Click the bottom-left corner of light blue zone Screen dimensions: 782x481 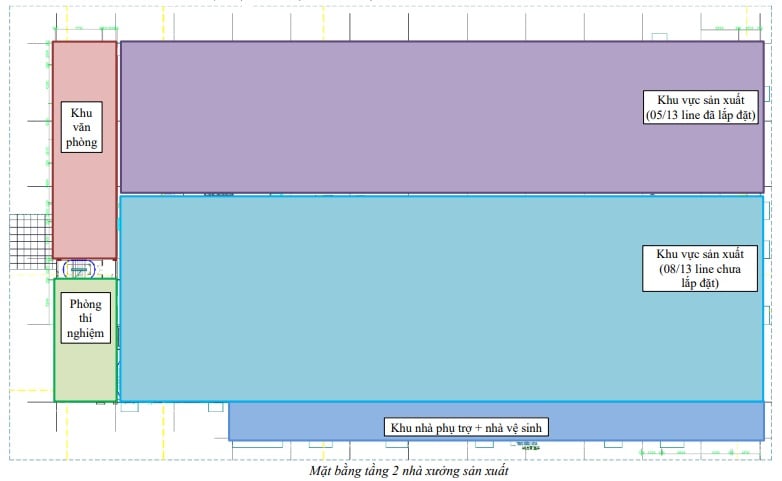[121, 400]
